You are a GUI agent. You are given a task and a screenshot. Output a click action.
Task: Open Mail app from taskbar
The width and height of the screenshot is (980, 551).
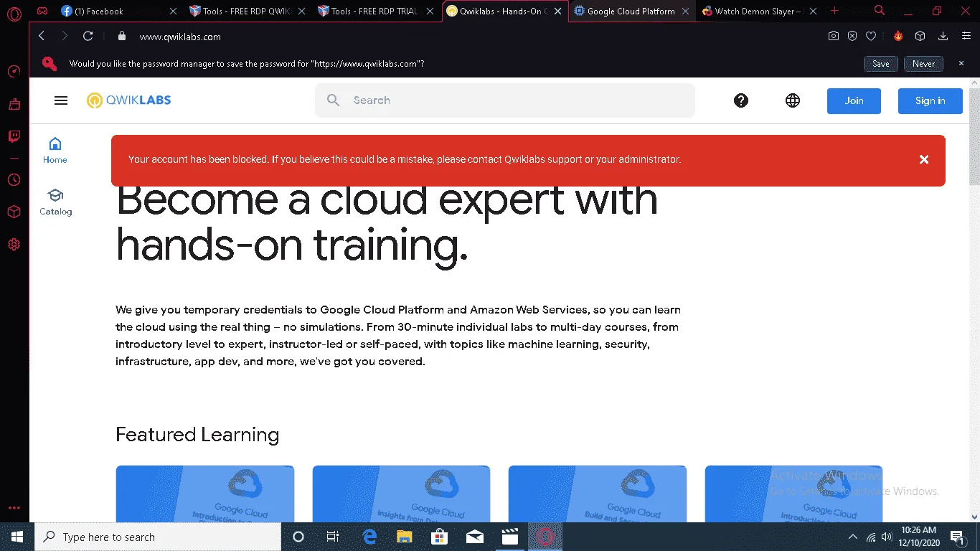coord(474,537)
